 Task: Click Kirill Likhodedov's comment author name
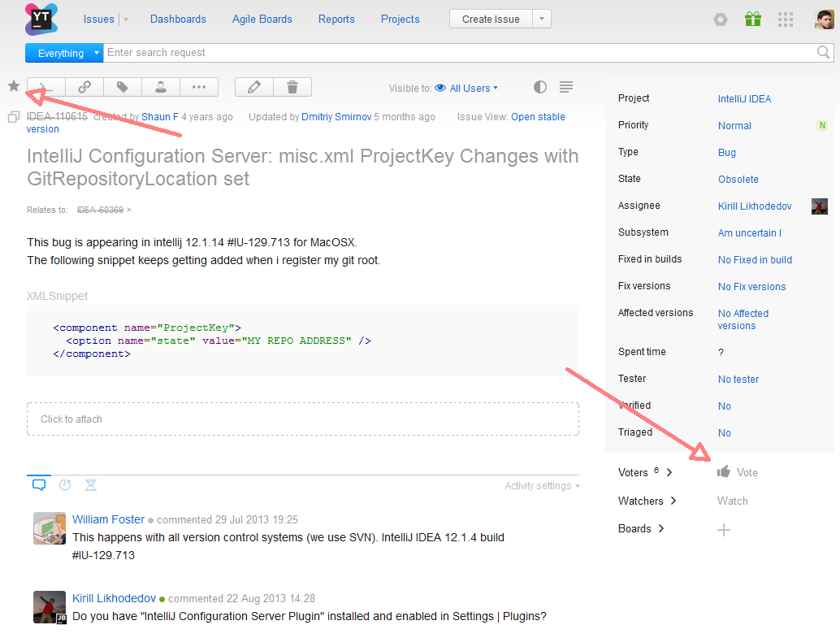pyautogui.click(x=114, y=598)
